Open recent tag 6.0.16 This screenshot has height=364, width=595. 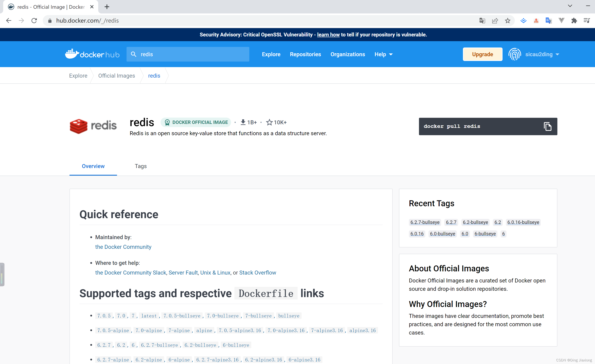point(417,234)
